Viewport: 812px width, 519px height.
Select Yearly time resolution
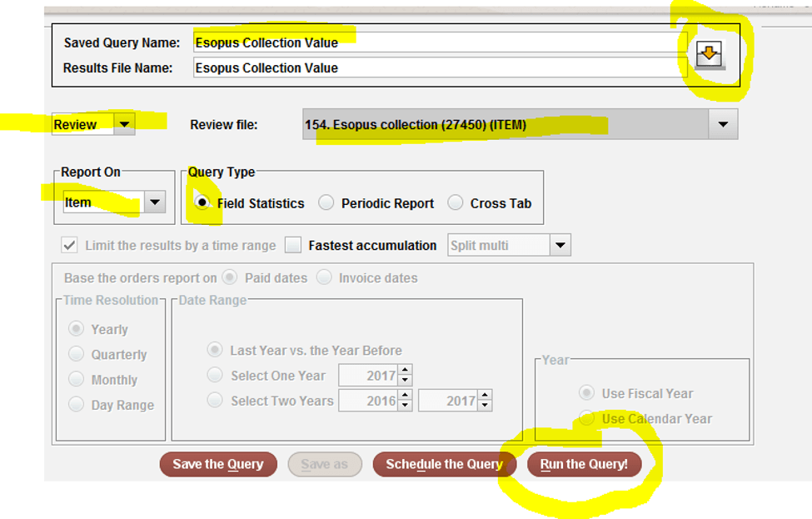pos(76,328)
